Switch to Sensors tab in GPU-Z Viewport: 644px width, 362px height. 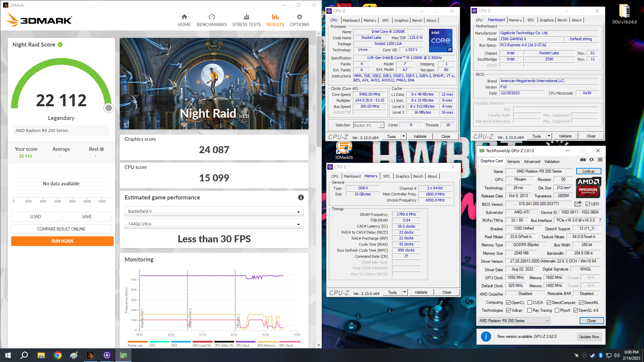click(x=513, y=161)
